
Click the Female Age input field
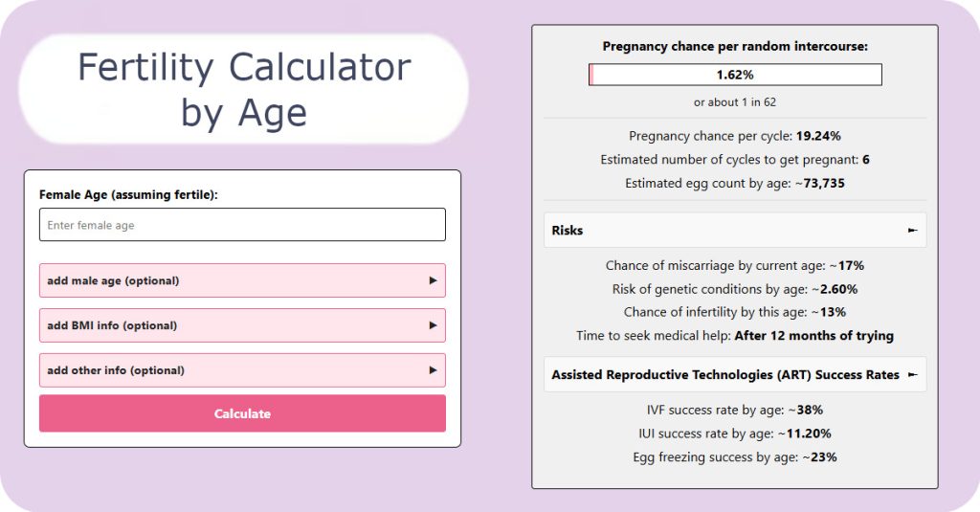[x=242, y=225]
